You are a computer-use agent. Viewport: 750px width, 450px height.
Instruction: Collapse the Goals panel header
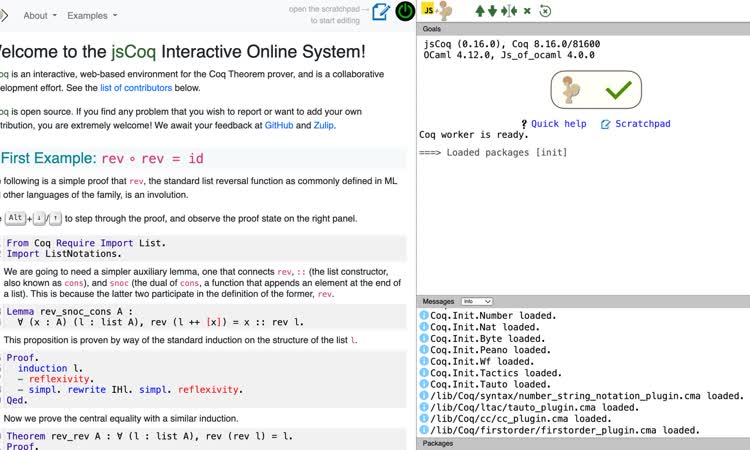(x=583, y=29)
